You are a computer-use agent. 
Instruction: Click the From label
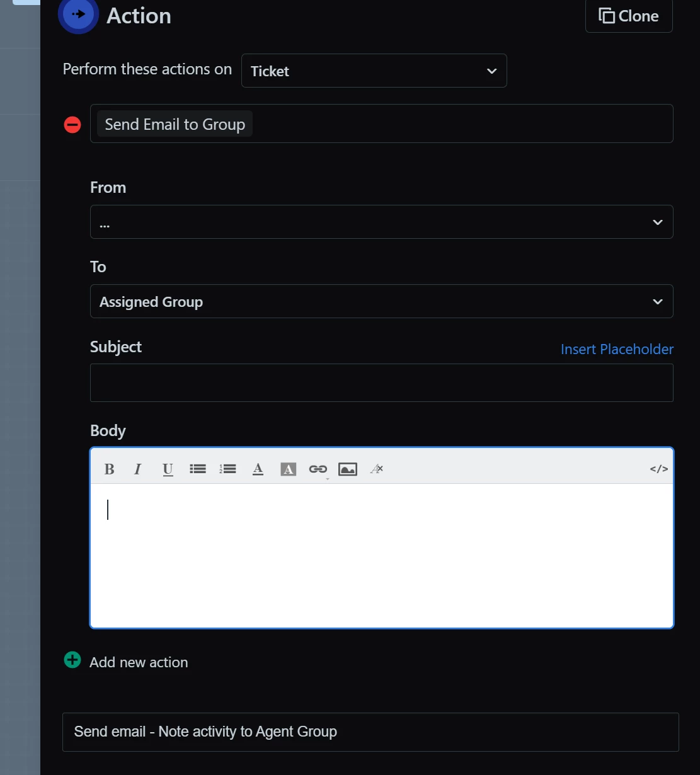click(x=108, y=187)
